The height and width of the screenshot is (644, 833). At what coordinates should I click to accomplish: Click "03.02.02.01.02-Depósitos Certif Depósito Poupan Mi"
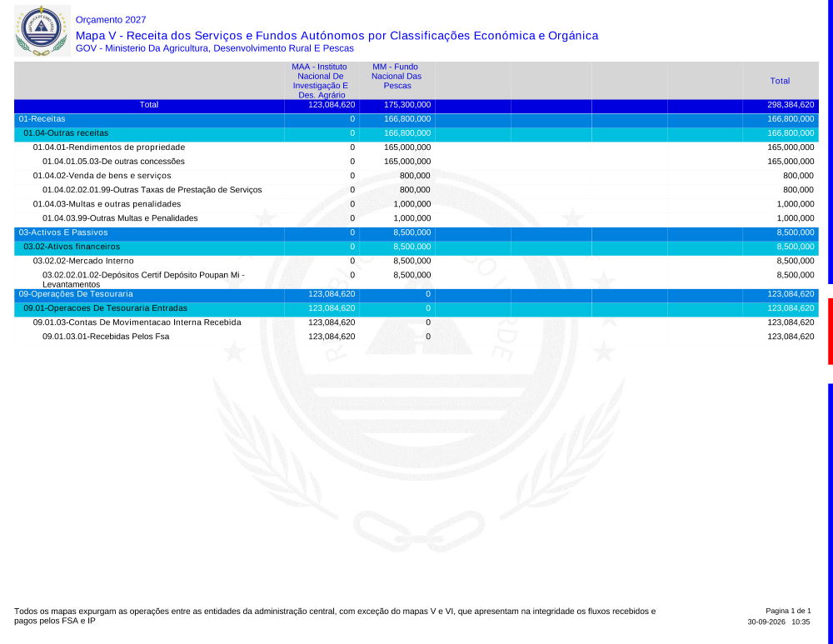point(143,279)
